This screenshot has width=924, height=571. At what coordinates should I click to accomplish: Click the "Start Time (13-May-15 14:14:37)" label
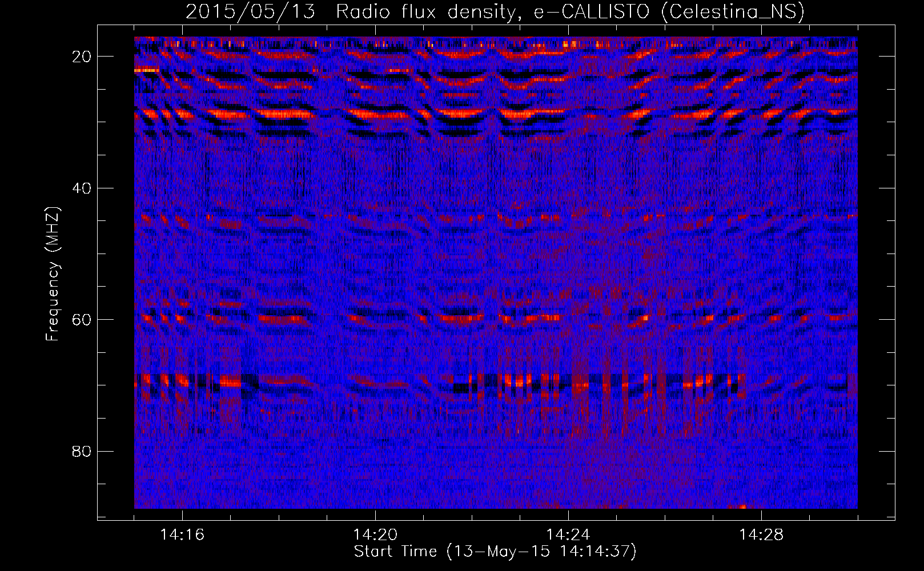point(495,552)
